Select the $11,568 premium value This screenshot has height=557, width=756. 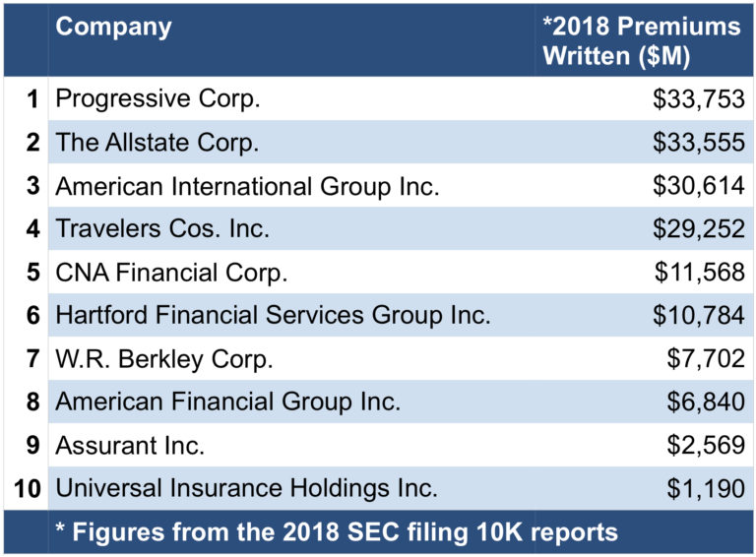(x=700, y=273)
